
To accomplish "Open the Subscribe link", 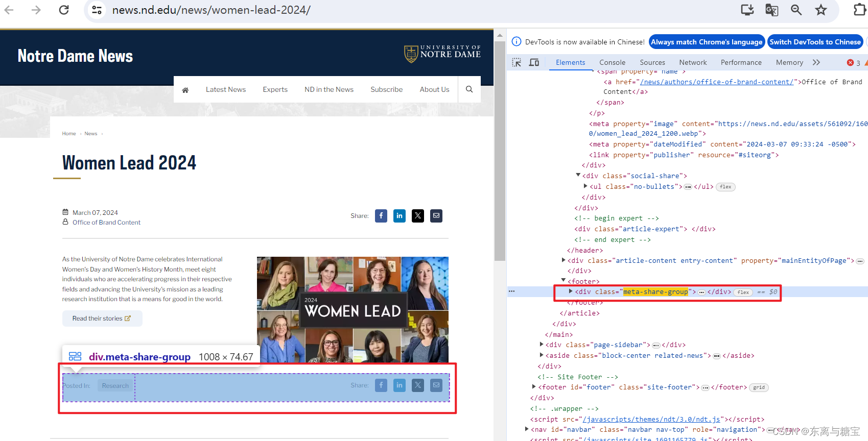I will coord(387,89).
